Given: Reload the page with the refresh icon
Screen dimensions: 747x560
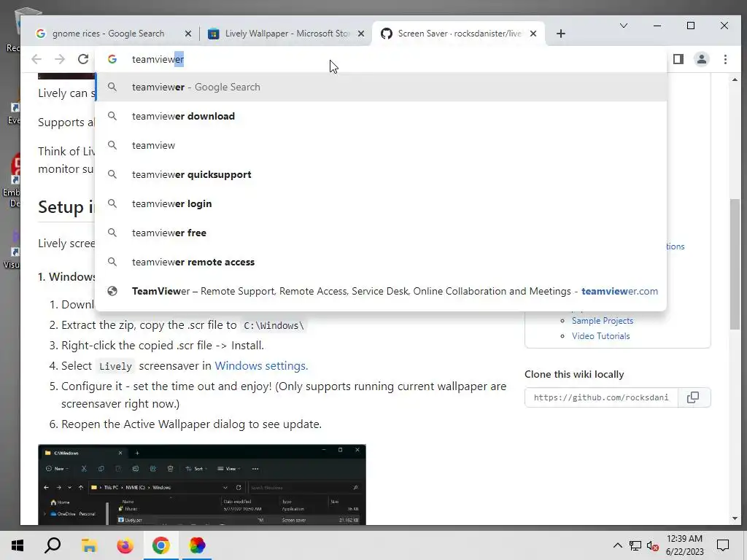Looking at the screenshot, I should tap(83, 59).
